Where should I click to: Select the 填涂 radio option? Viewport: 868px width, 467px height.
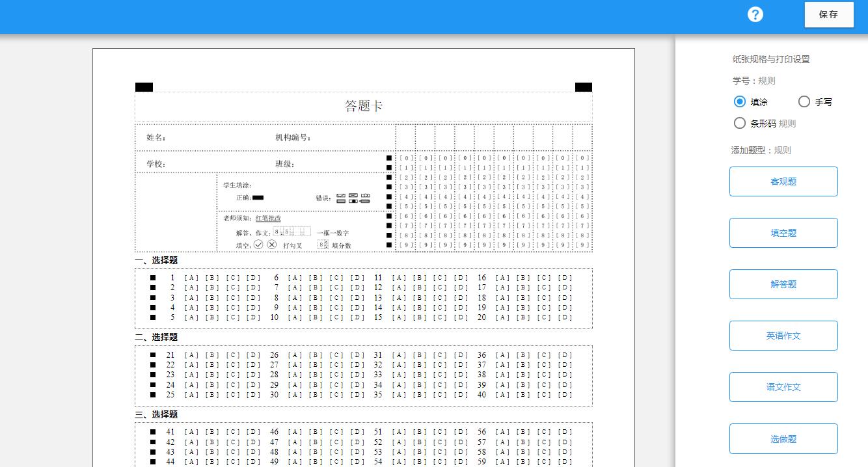(740, 101)
